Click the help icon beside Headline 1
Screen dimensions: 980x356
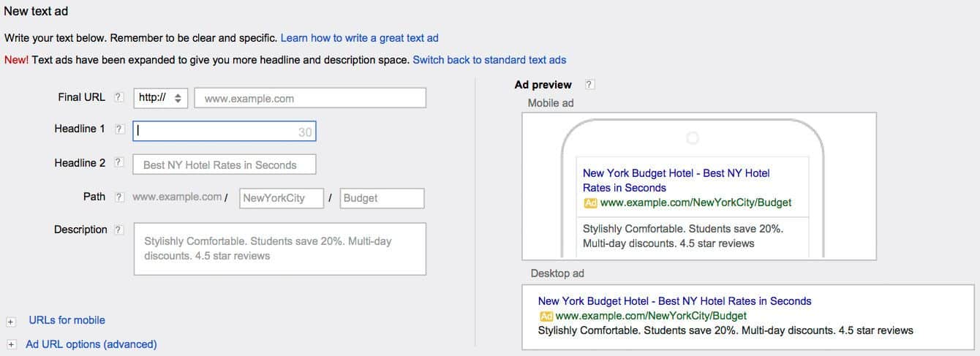click(x=119, y=129)
